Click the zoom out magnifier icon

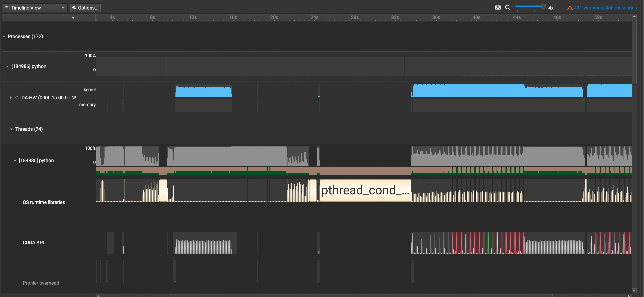pos(508,7)
